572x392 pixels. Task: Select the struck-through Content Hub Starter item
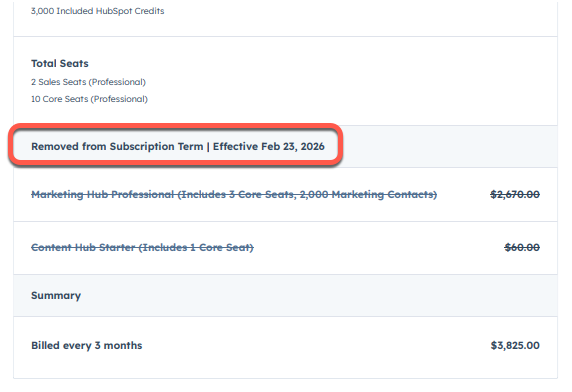point(142,247)
